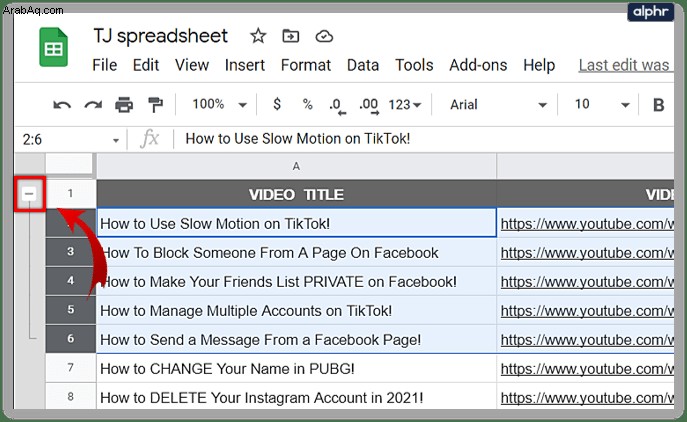Print the spreadsheet
This screenshot has height=422, width=687.
(x=124, y=105)
